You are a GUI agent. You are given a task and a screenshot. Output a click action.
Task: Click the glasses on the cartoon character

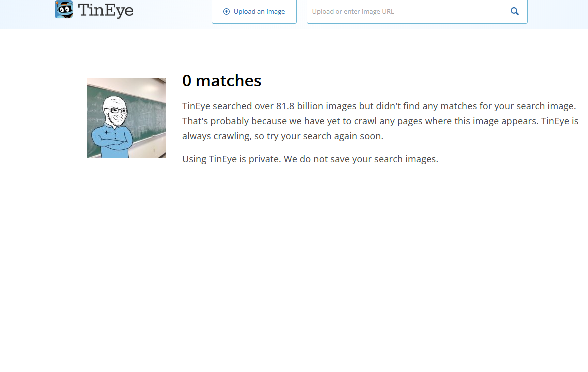[117, 110]
